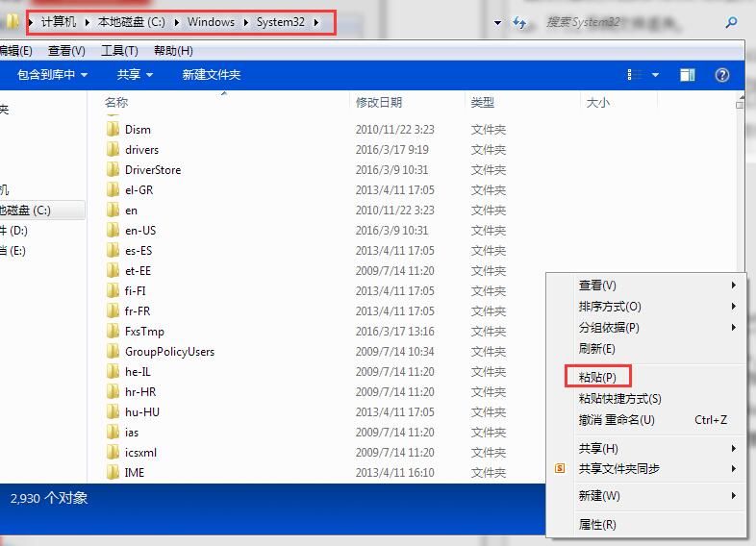
Task: Click the 计算机 breadcrumb segment
Action: [59, 22]
